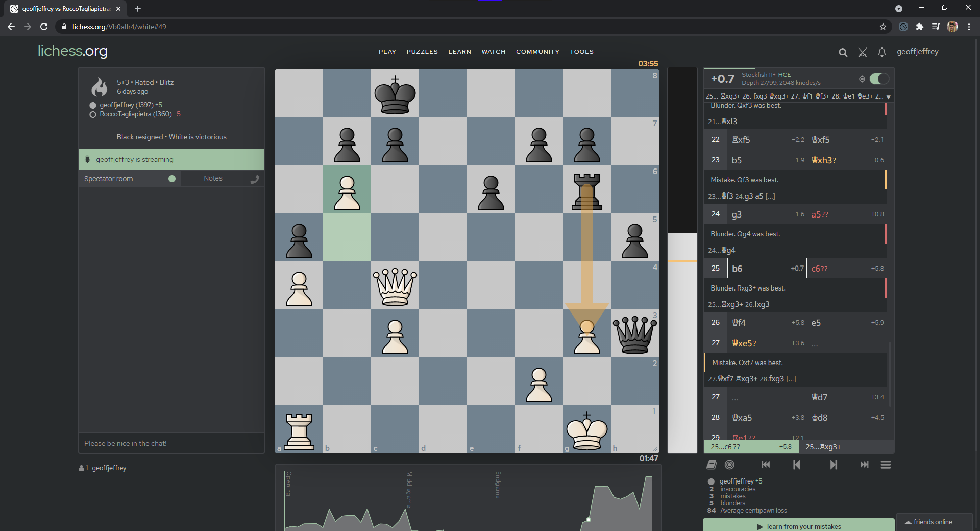Click learn from your mistakes button
Viewport: 980px width, 531px height.
(799, 526)
